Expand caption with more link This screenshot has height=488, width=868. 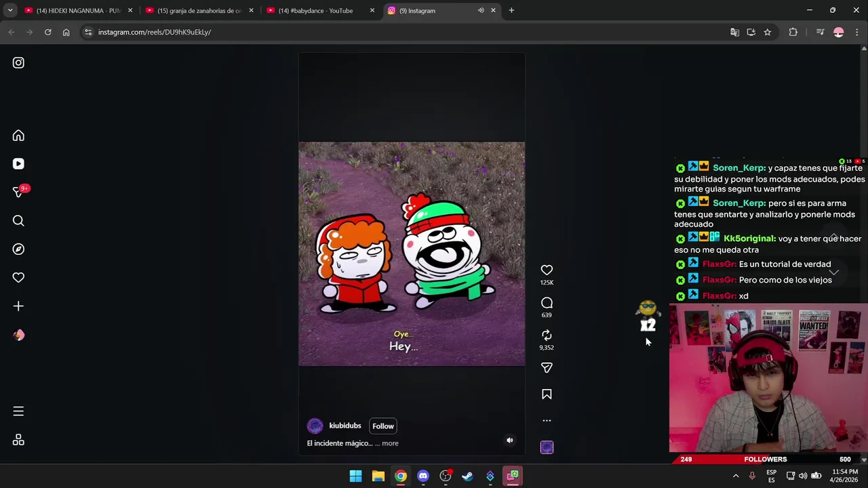[390, 443]
